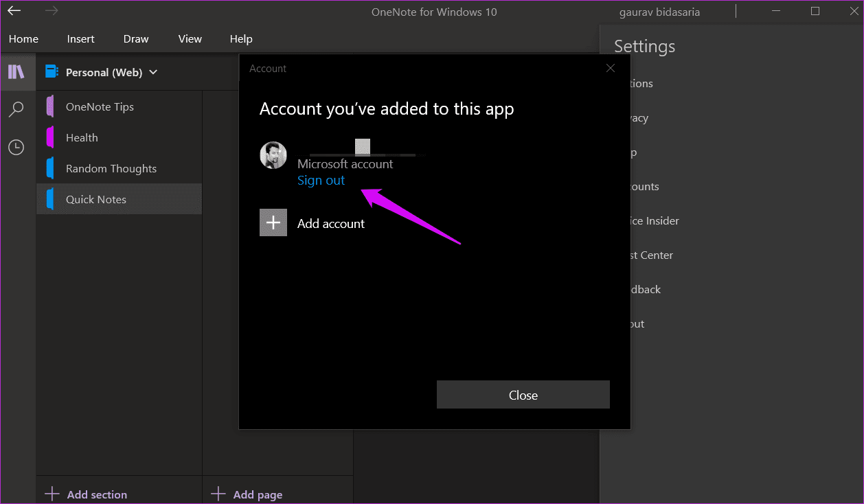
Task: Open the View tab
Action: click(190, 39)
